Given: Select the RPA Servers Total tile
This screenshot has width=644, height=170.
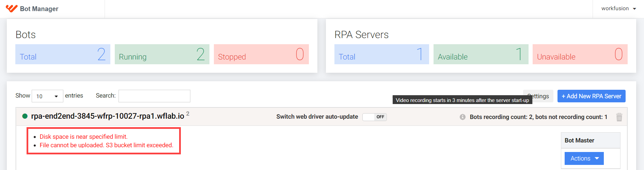Looking at the screenshot, I should 382,54.
